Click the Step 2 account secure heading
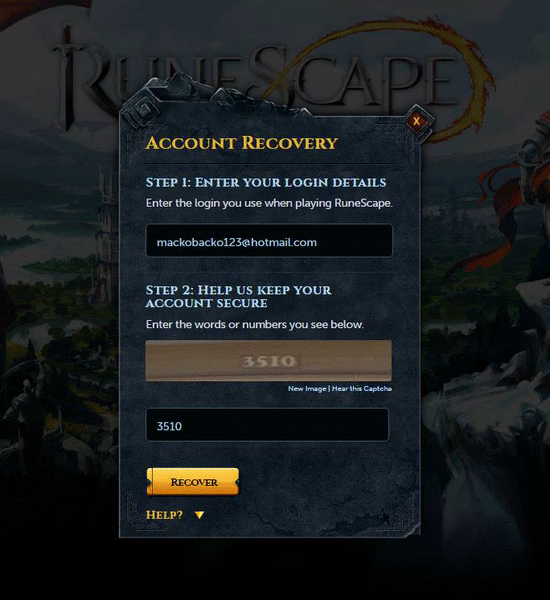 pos(238,296)
